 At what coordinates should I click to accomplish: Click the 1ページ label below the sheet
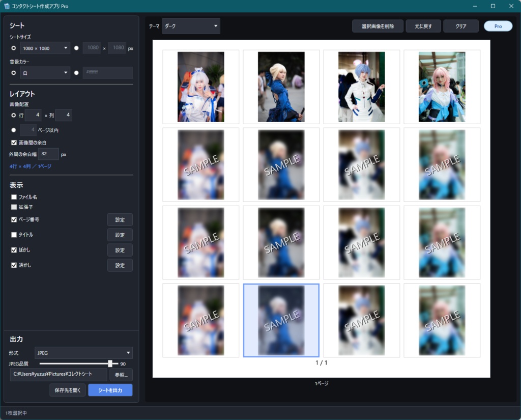pos(322,383)
